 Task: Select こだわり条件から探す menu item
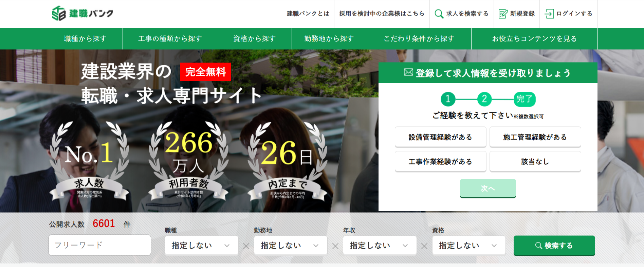tap(419, 39)
